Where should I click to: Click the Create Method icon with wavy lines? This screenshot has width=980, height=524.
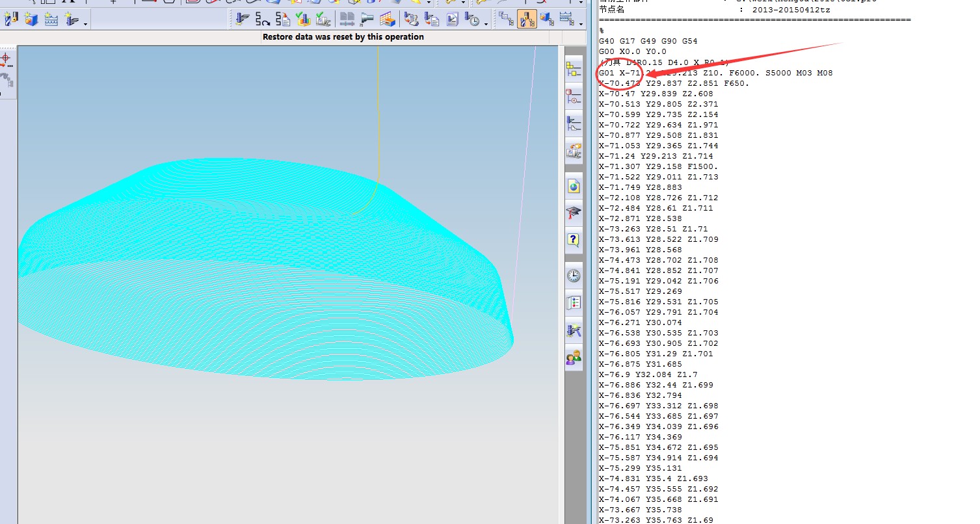pos(51,20)
